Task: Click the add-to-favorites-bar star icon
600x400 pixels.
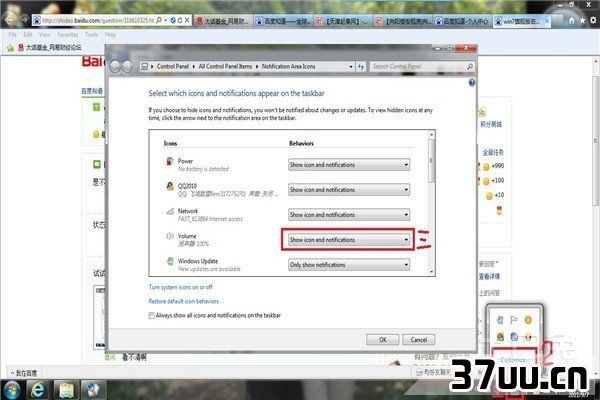Action: 10,47
